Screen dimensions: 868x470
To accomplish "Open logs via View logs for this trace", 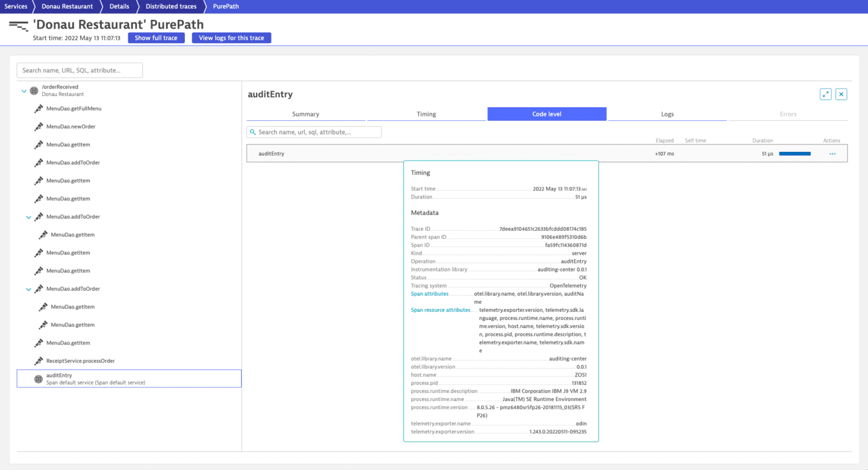I will [231, 37].
